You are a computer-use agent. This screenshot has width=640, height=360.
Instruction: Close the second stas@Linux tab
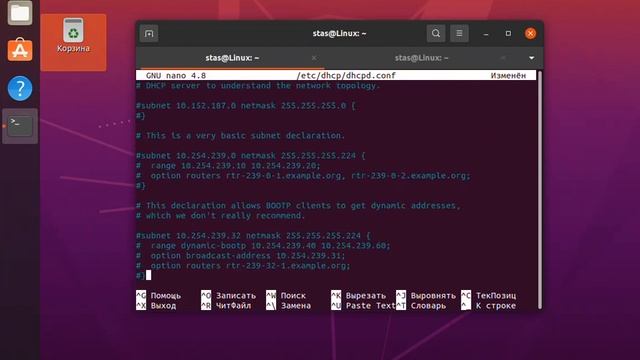pos(503,58)
